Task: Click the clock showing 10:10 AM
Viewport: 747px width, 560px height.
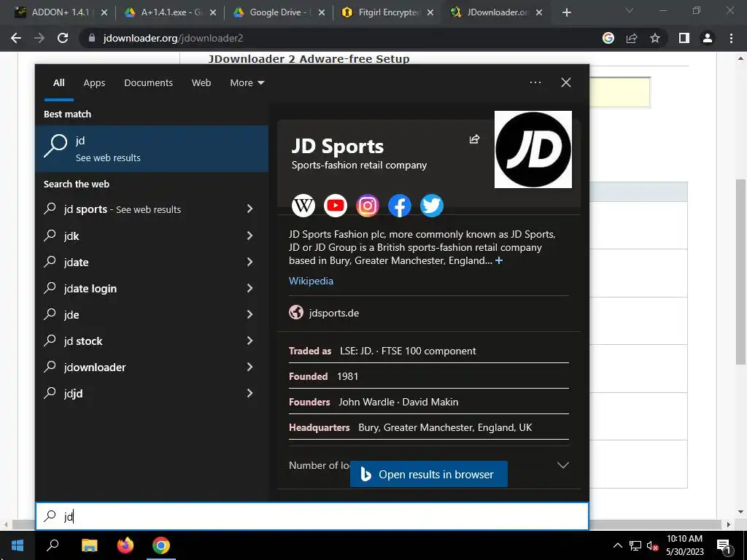Action: 684,539
